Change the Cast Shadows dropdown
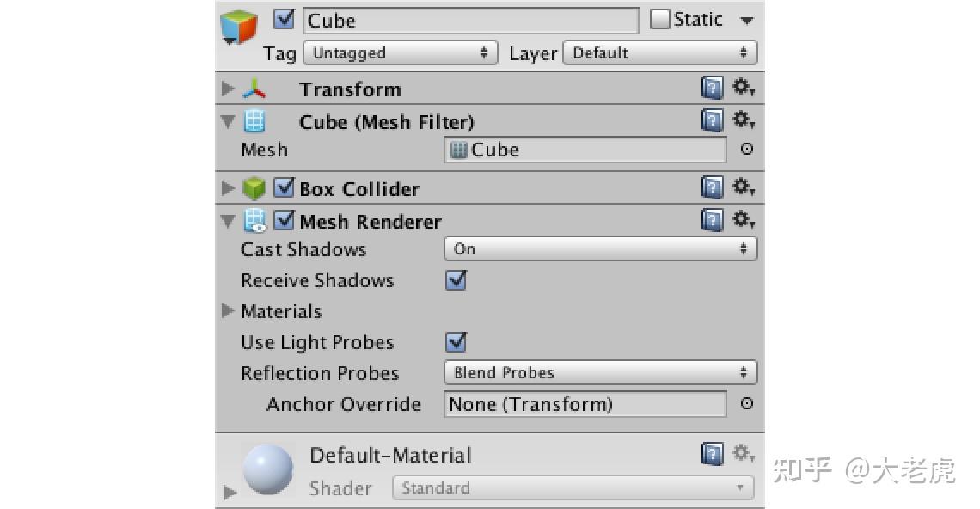 (x=599, y=249)
